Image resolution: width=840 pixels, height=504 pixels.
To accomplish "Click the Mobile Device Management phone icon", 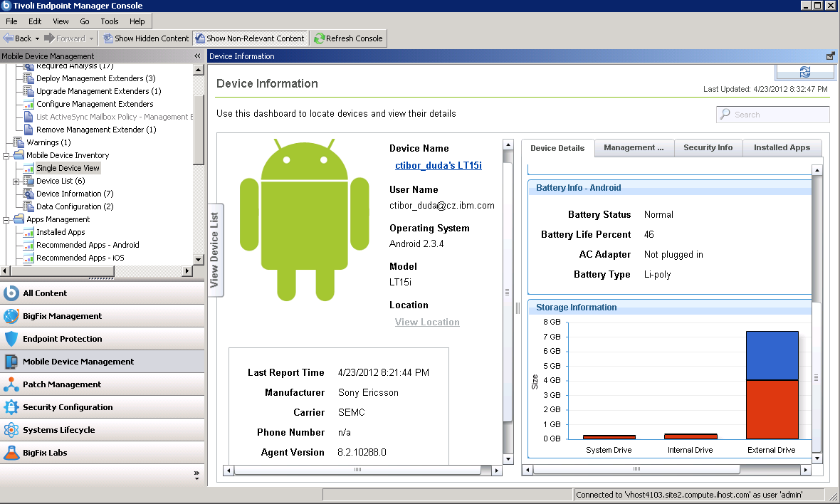I will [x=11, y=362].
